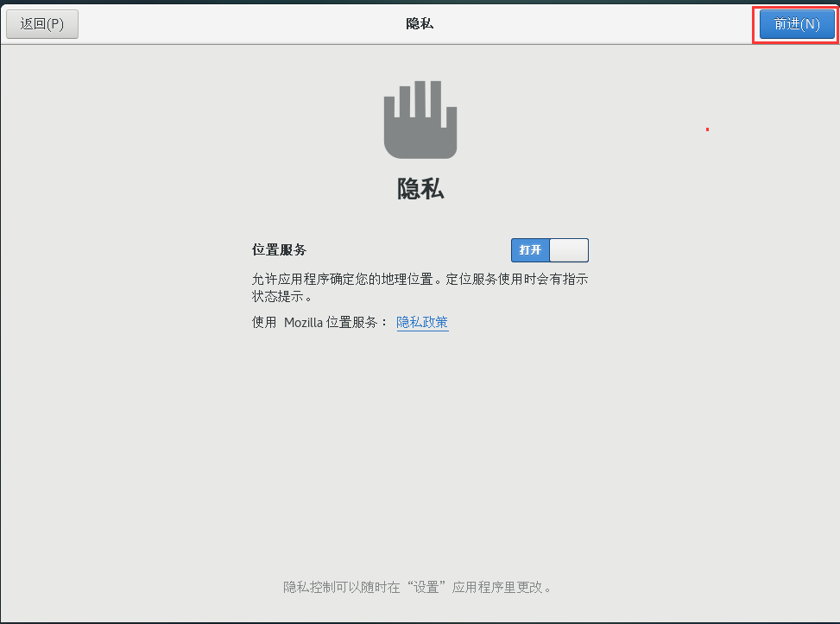The image size is (840, 624).
Task: Click the 返回 button's keyboard shortcut label (P)
Action: (57, 23)
